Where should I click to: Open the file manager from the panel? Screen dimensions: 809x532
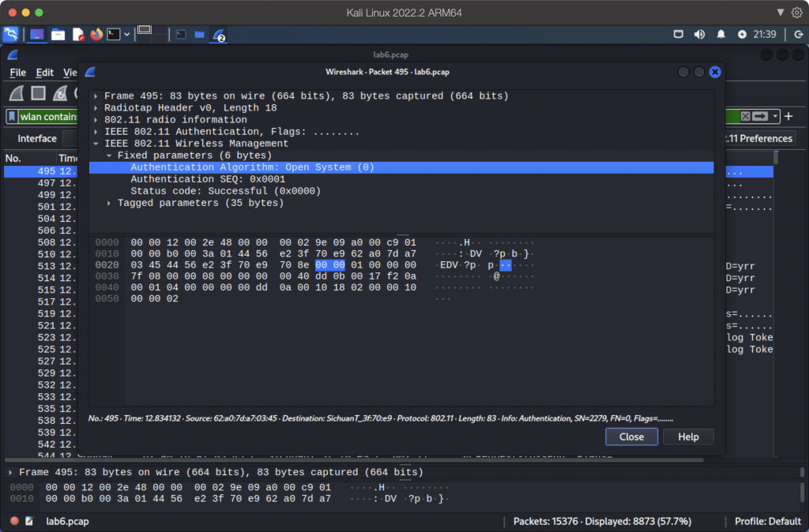click(58, 35)
